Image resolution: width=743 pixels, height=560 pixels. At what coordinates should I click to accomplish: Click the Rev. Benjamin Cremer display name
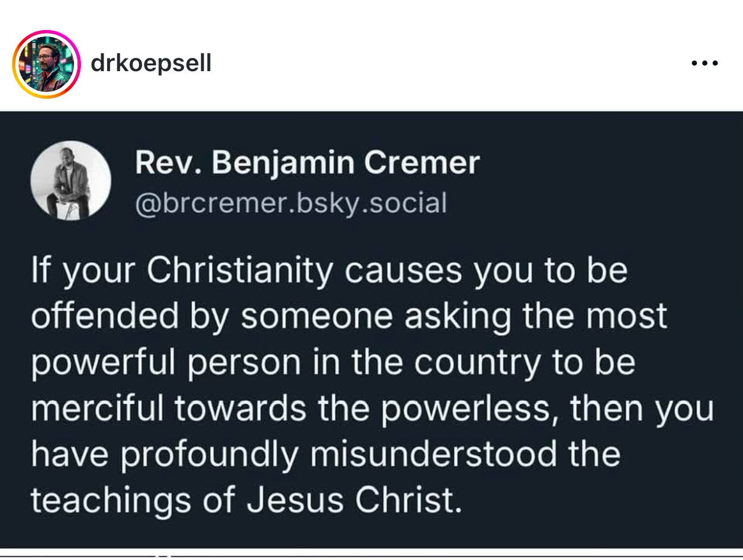307,163
